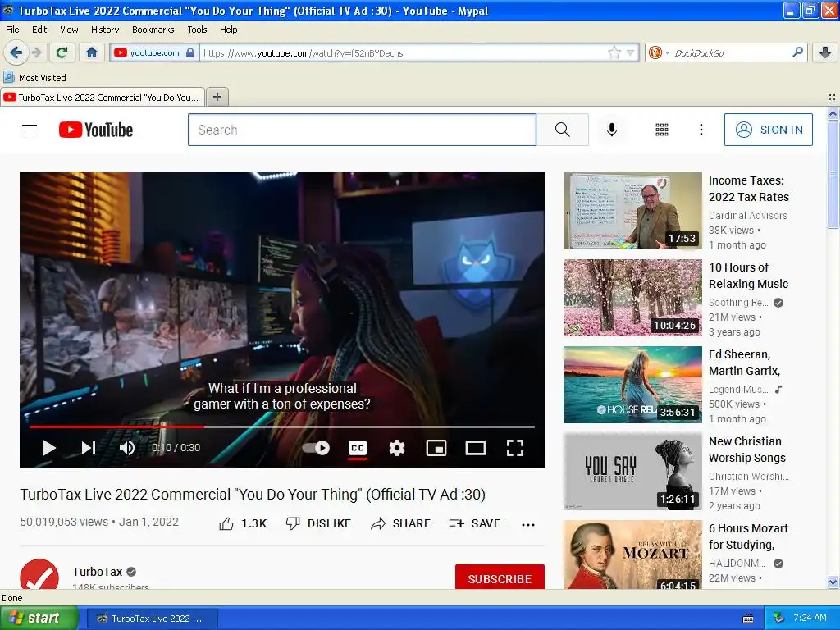Bookmark this page with the star icon
Image resolution: width=840 pixels, height=630 pixels.
click(614, 52)
